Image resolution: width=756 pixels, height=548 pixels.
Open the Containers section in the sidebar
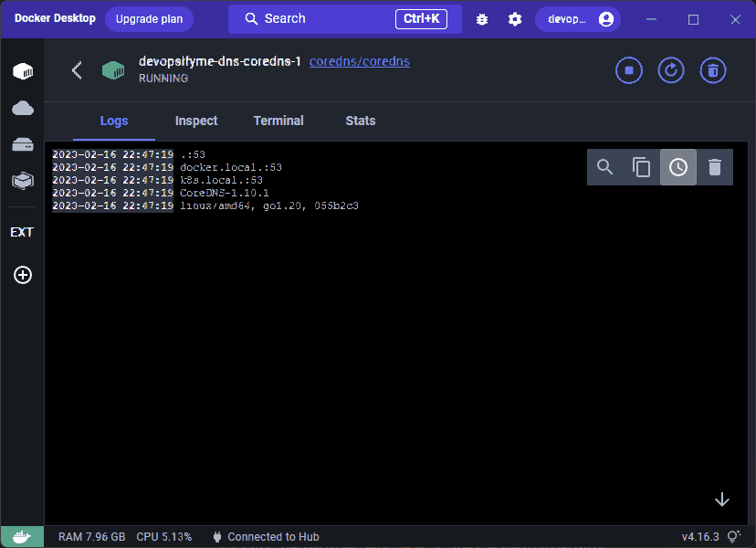22,70
